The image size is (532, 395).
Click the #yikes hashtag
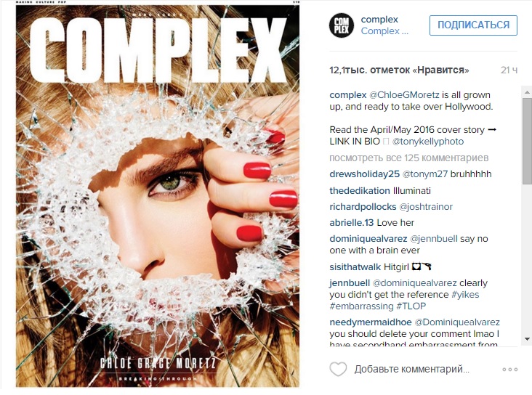coord(465,294)
